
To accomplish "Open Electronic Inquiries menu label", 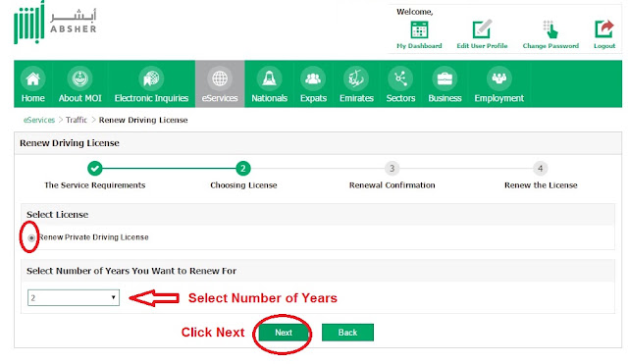I will (151, 98).
